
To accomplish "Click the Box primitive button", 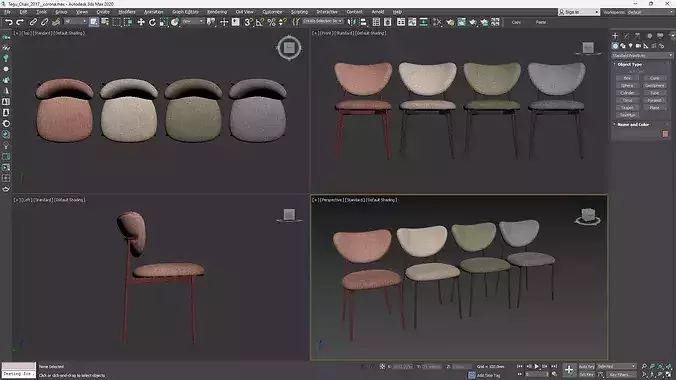I will coord(627,78).
